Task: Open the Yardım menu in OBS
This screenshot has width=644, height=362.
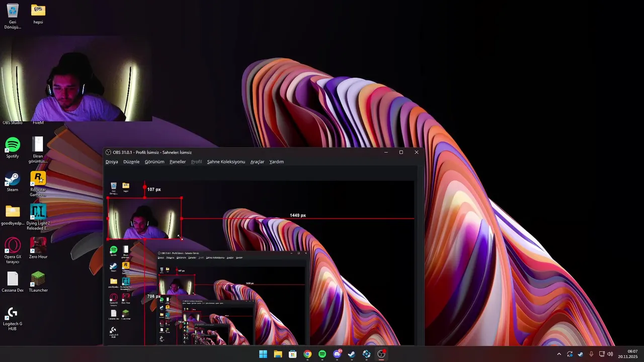Action: (277, 162)
